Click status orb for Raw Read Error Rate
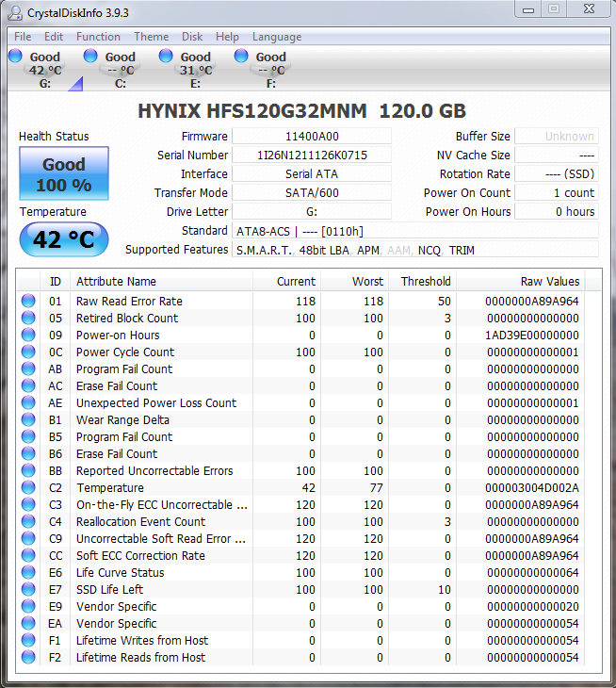The height and width of the screenshot is (688, 616). click(29, 302)
